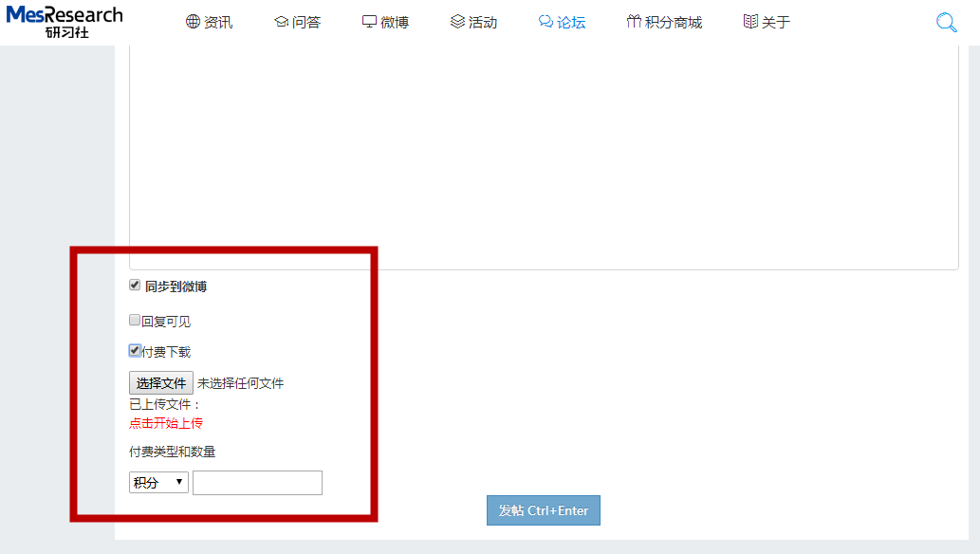Screen dimensions: 980x554
Task: Open the search magnifier icon
Action: pos(946,23)
